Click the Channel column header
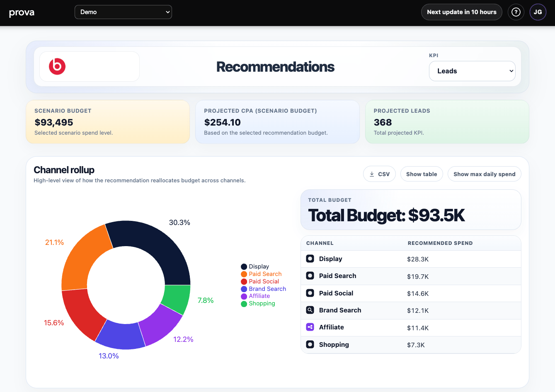Image resolution: width=555 pixels, height=392 pixels. 320,243
